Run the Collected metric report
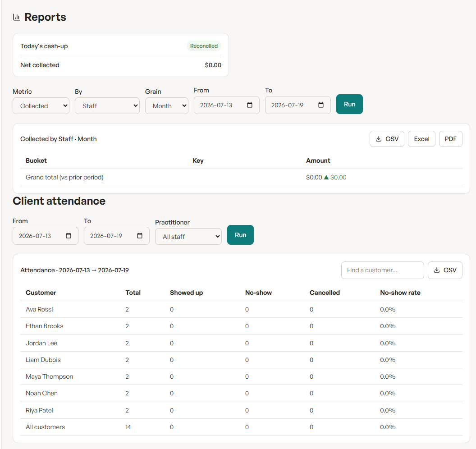Viewport: 476px width, 449px height. pos(349,104)
